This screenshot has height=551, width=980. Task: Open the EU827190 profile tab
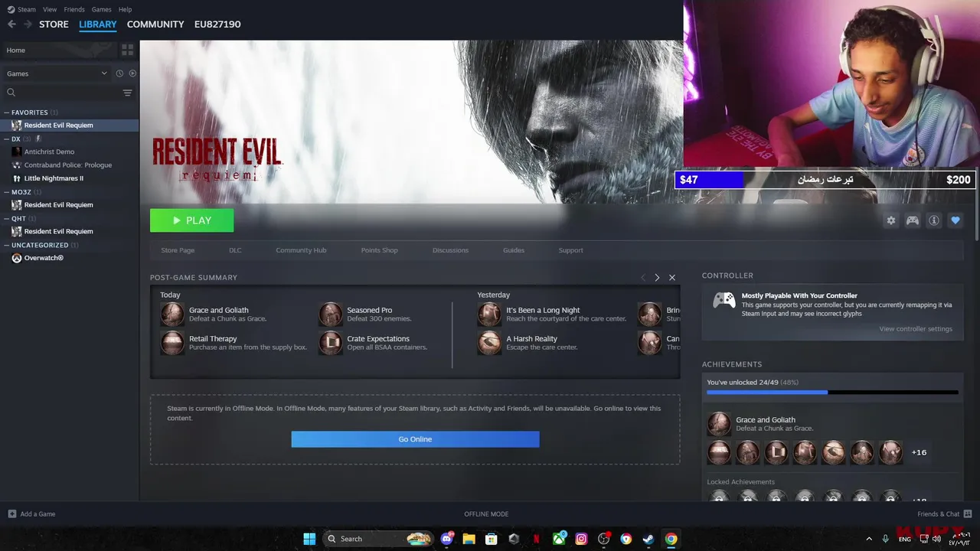[217, 24]
